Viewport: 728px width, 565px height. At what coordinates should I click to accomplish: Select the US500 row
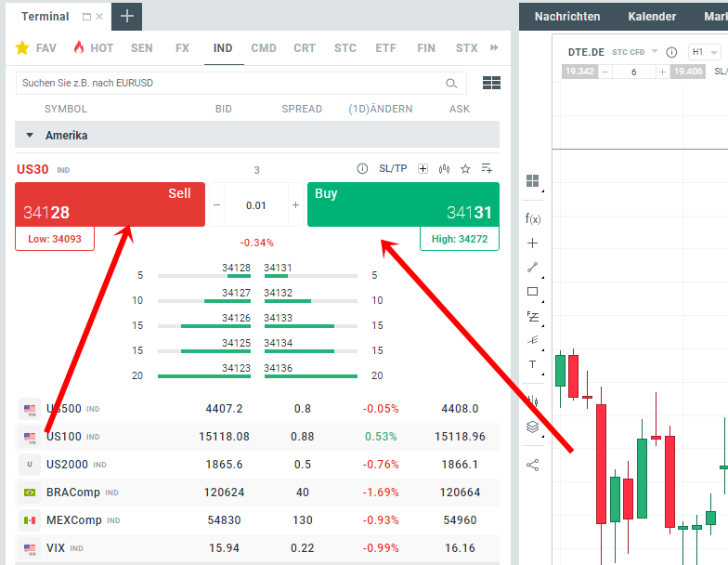pos(257,409)
